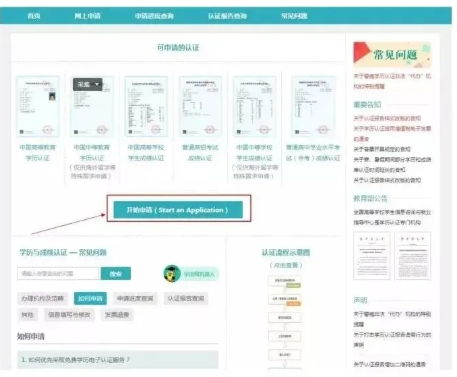Open the red notice link under 常见问题 banner
457x377 pixels.
pyautogui.click(x=392, y=81)
